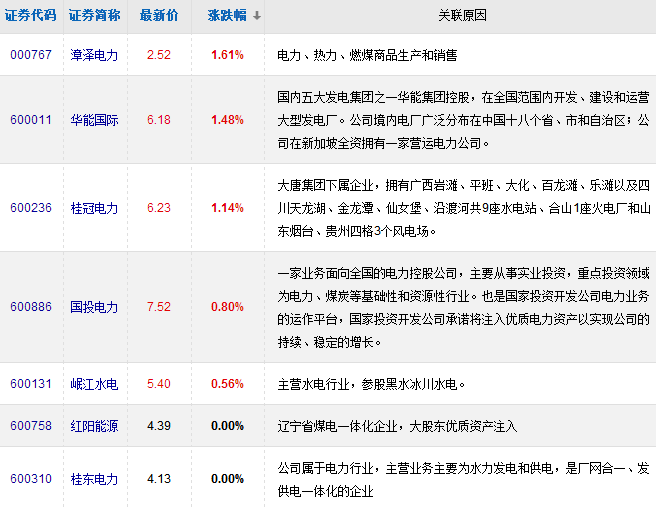
Task: Sort by 涨跌幅 column header
Action: click(227, 15)
